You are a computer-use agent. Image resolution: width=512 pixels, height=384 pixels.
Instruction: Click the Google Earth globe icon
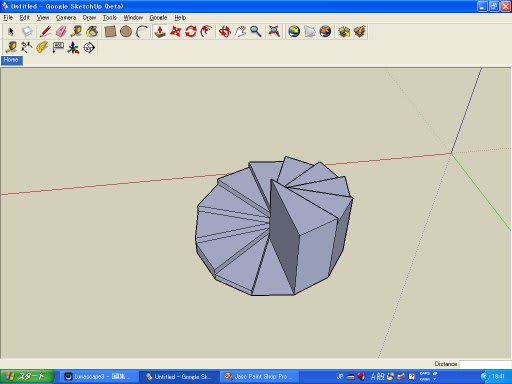click(294, 32)
